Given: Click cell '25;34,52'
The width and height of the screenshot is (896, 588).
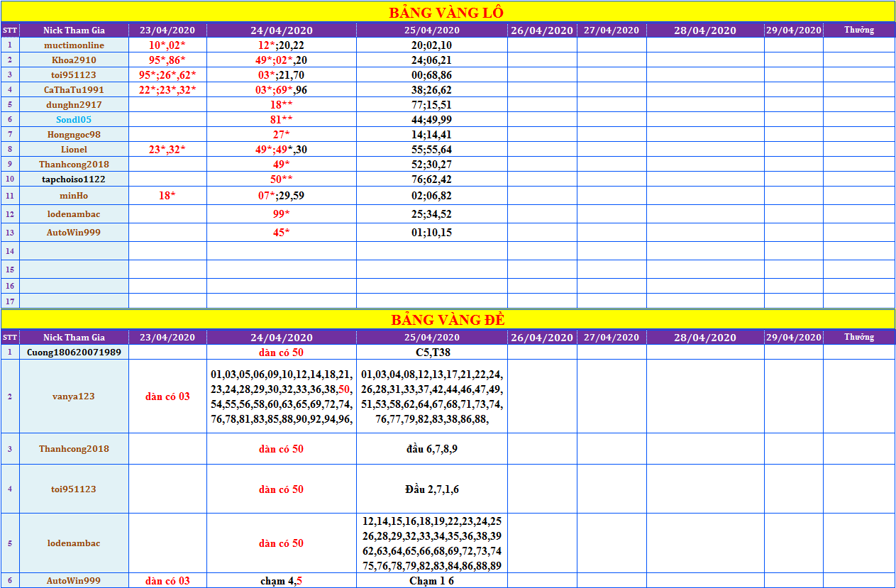Looking at the screenshot, I should [x=432, y=213].
